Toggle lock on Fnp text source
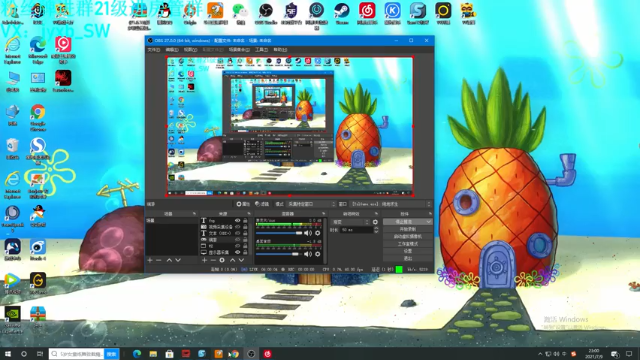This screenshot has width=640, height=360. (245, 220)
